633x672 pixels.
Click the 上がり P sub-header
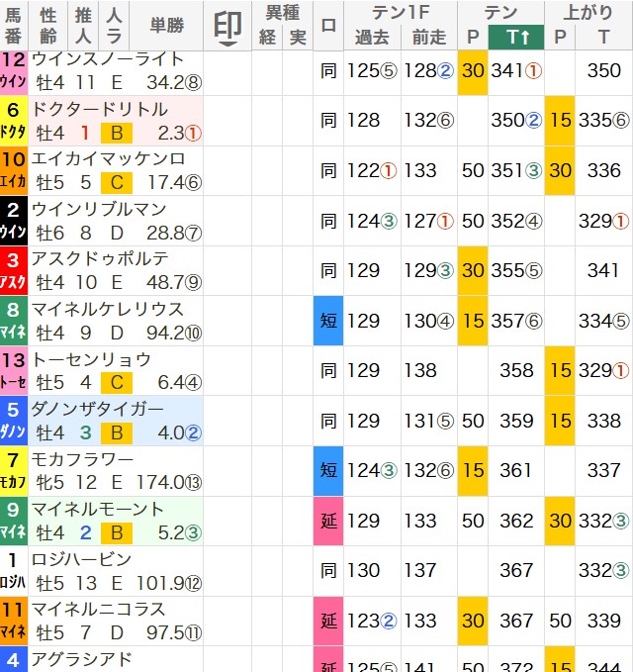[560, 38]
